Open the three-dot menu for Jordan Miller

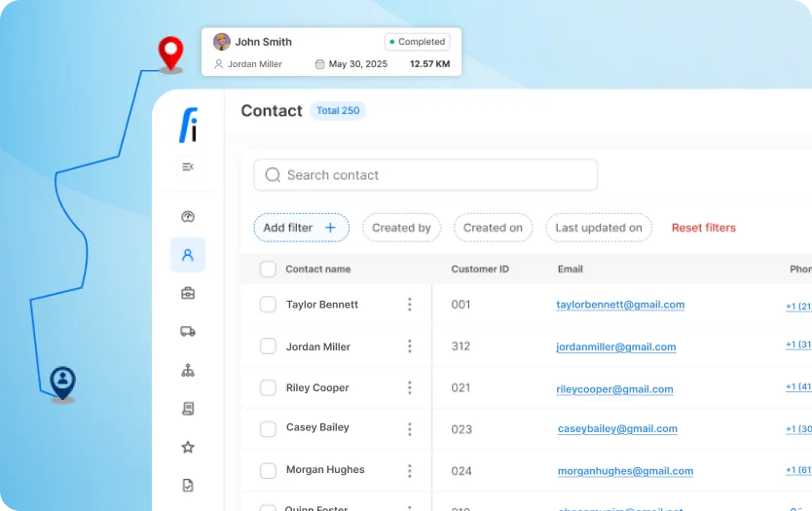coord(410,346)
